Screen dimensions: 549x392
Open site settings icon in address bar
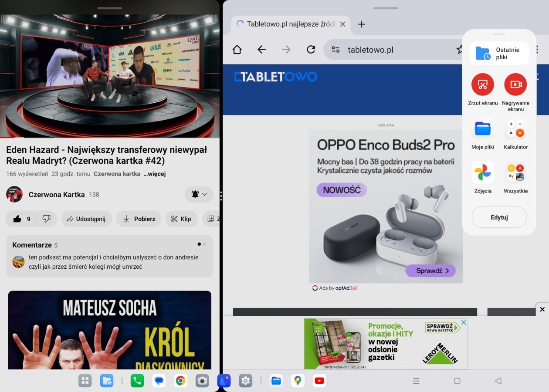click(x=335, y=50)
